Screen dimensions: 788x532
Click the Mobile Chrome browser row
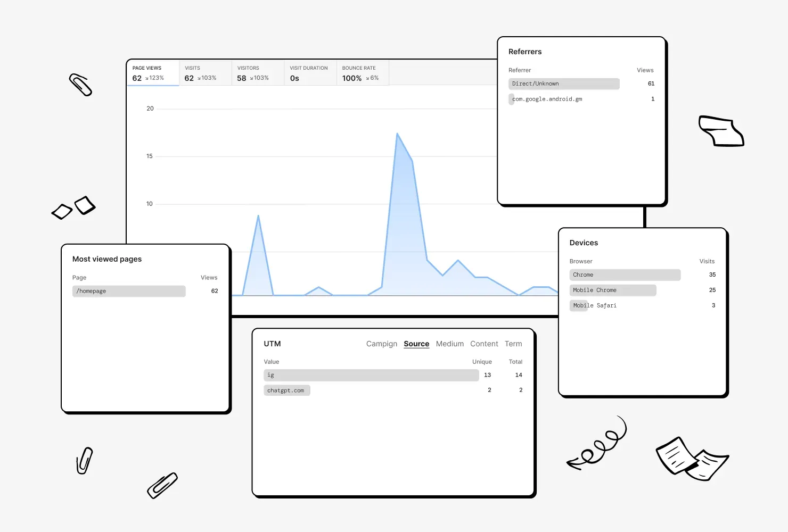pyautogui.click(x=643, y=290)
